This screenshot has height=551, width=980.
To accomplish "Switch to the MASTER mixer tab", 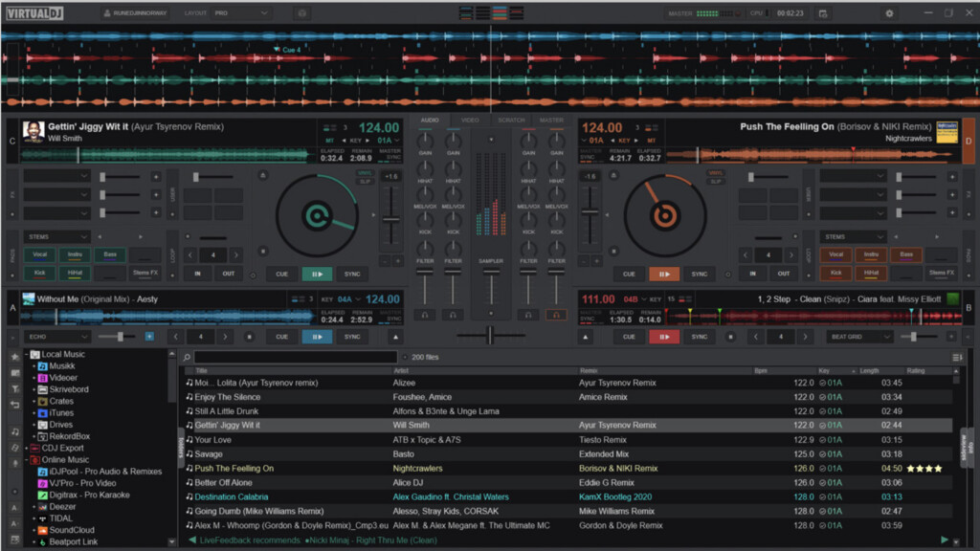I will click(x=551, y=120).
